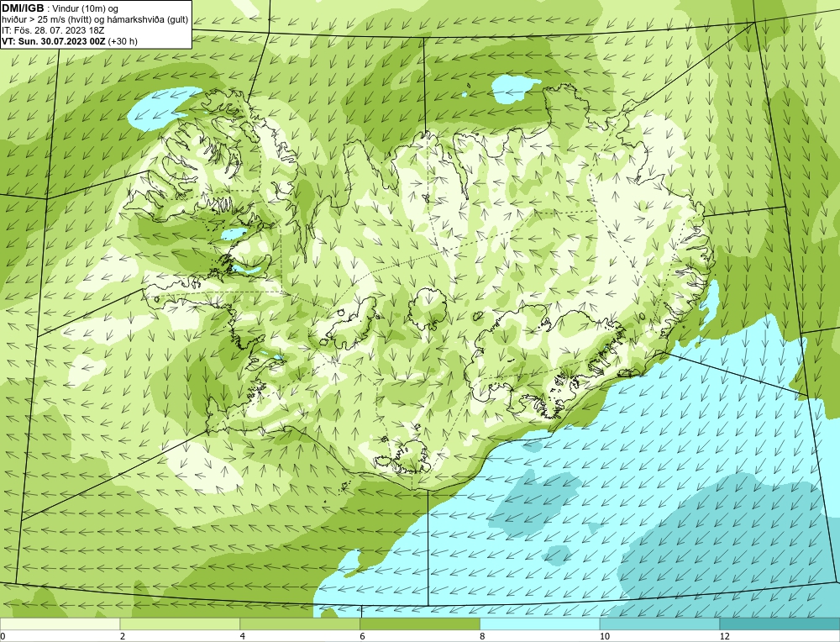Click the scale label '12'
The width and height of the screenshot is (840, 642).
point(725,636)
